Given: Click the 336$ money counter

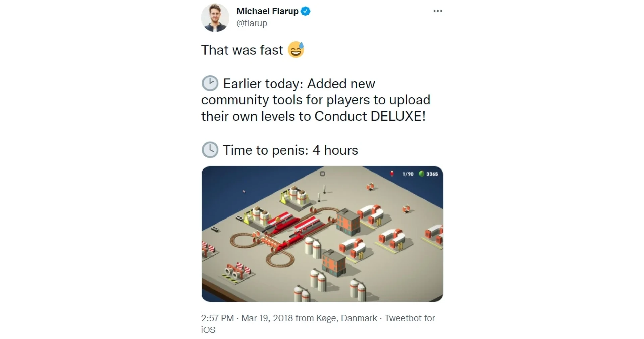Looking at the screenshot, I should click(x=432, y=174).
